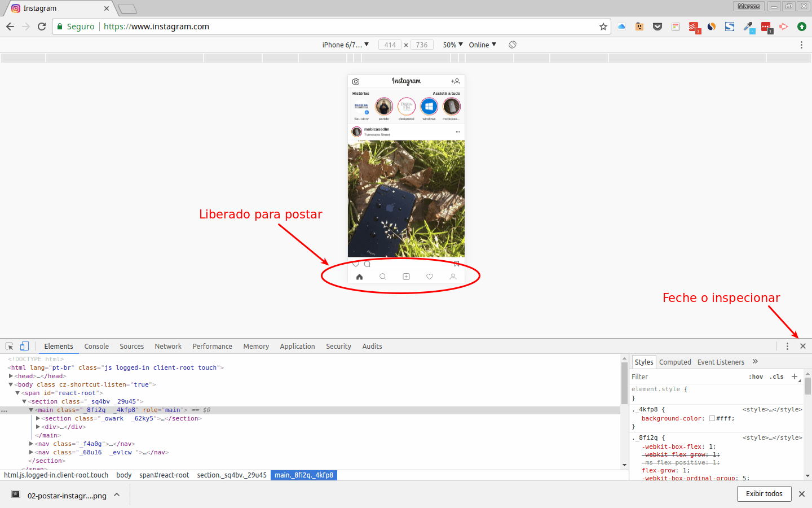
Task: Expand the head element in DOM tree
Action: tap(11, 376)
